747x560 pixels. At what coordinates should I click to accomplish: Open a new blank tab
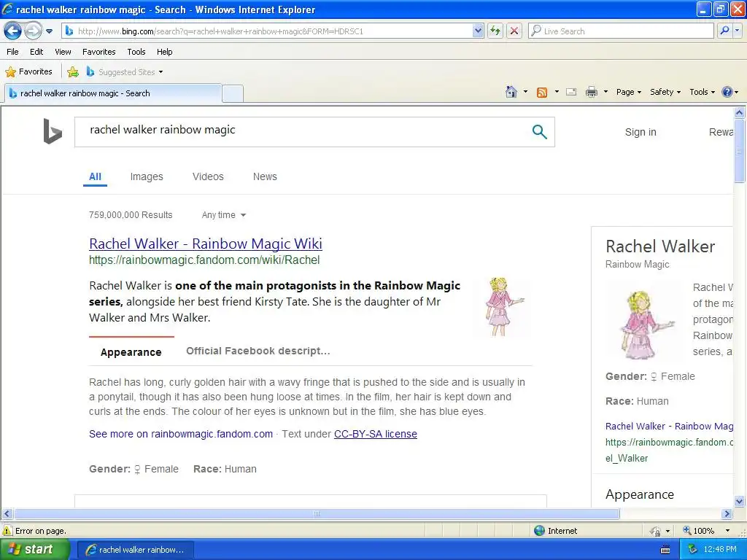click(x=233, y=93)
